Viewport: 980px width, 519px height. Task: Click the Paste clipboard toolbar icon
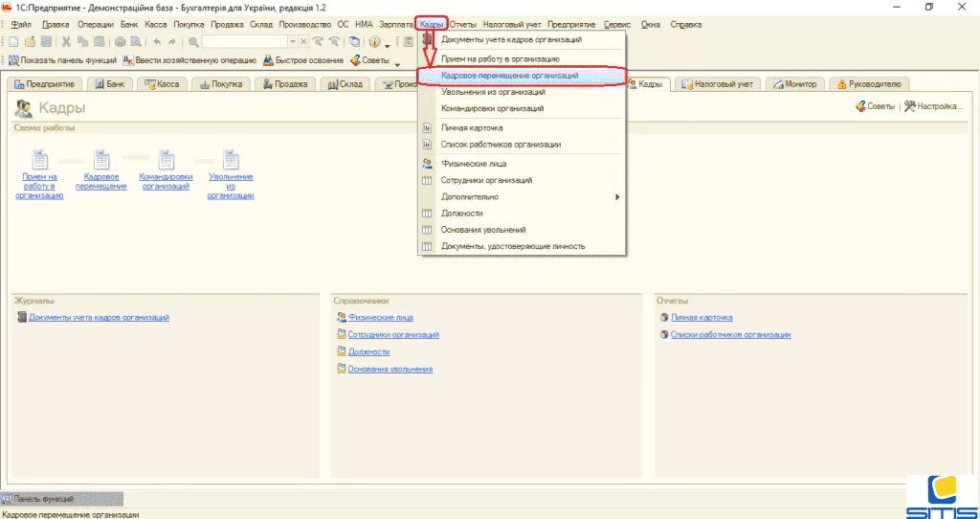(x=99, y=42)
